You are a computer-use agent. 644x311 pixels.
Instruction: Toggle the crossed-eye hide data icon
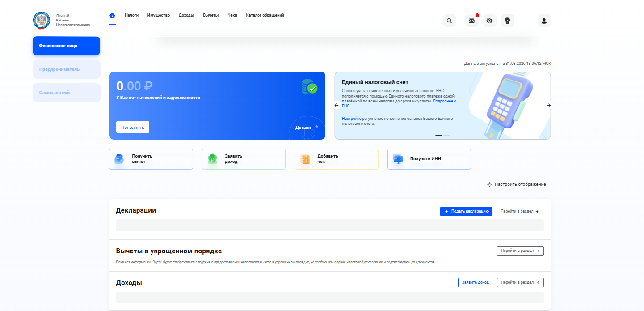pos(489,21)
